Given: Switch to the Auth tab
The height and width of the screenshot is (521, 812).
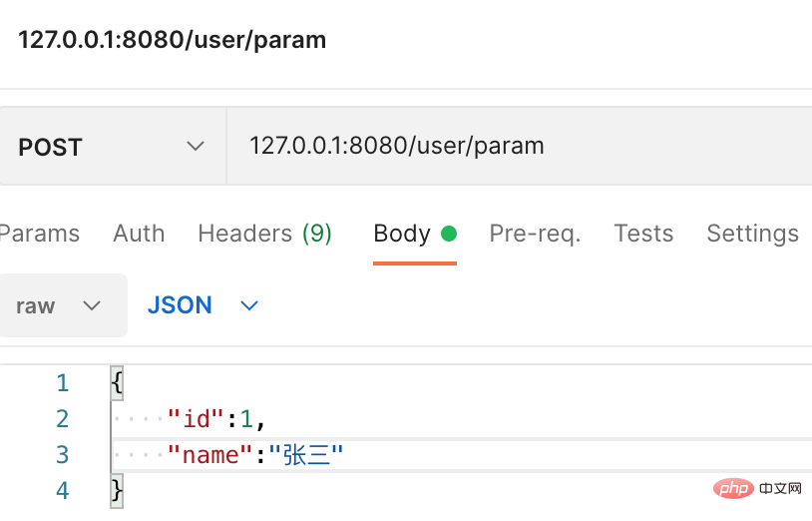Looking at the screenshot, I should 139,234.
